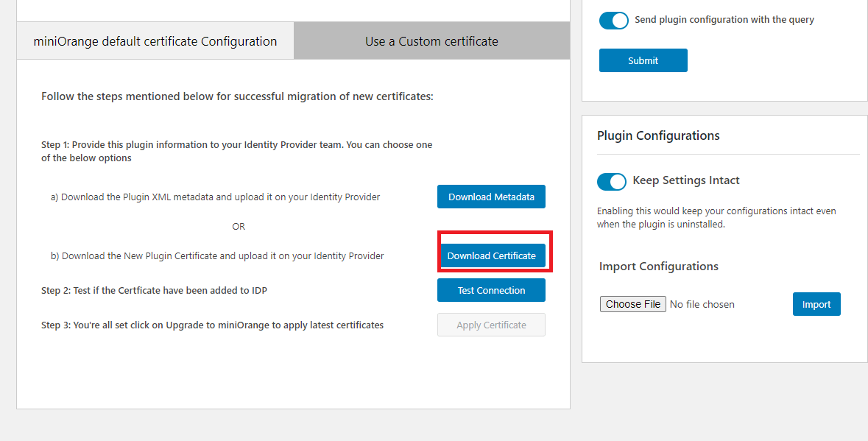Click the "Follow the steps mentioned below" heading
The width and height of the screenshot is (868, 441).
[x=237, y=96]
